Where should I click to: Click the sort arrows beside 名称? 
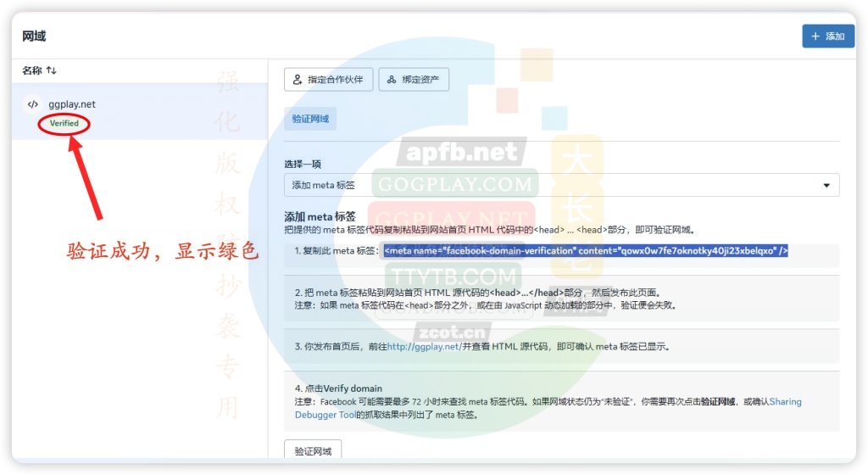[52, 70]
